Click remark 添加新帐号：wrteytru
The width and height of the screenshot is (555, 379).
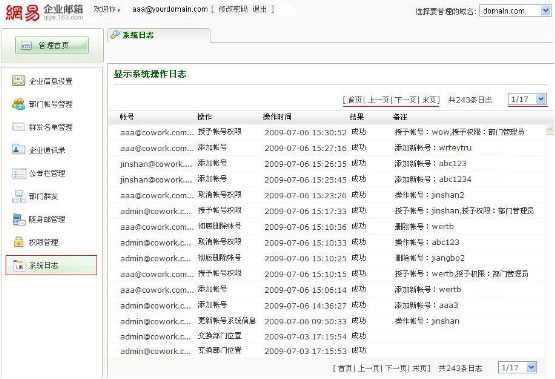433,148
